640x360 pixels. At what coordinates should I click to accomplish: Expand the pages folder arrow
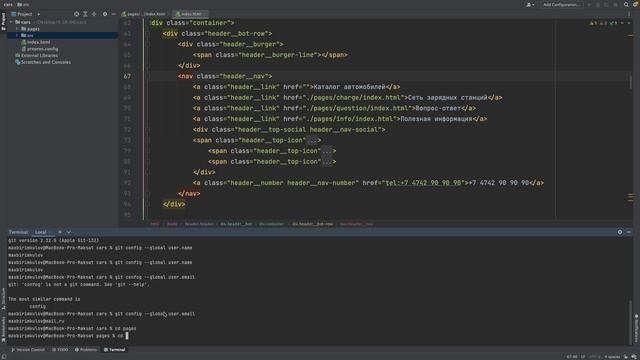tap(17, 29)
